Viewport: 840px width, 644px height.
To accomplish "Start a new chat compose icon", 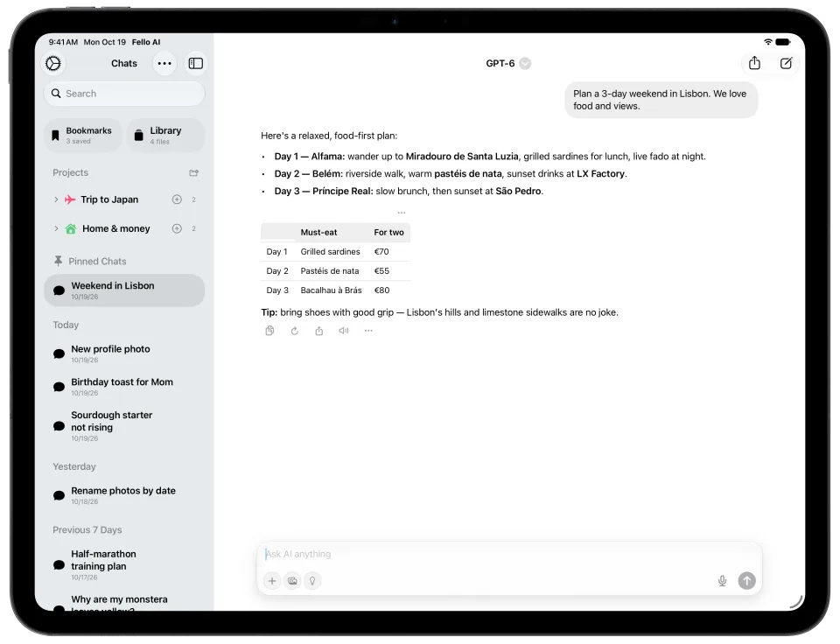I will tap(786, 63).
